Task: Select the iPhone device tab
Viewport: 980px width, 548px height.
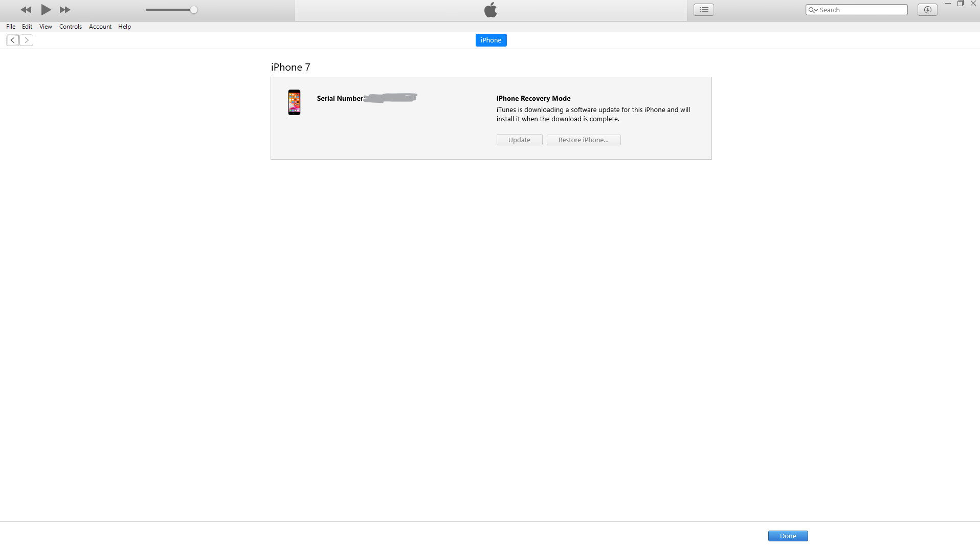Action: [491, 40]
